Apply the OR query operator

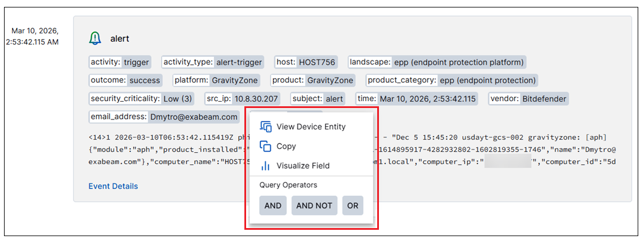pos(353,206)
